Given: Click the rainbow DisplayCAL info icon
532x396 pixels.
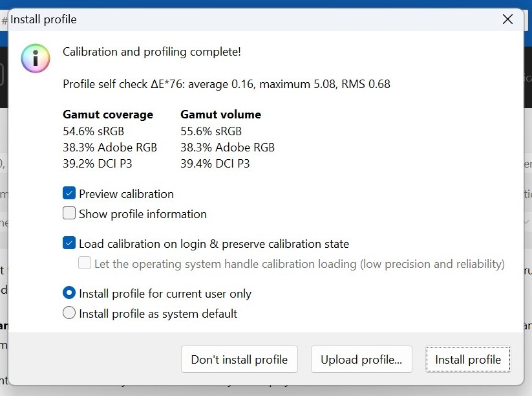Looking at the screenshot, I should [35, 58].
